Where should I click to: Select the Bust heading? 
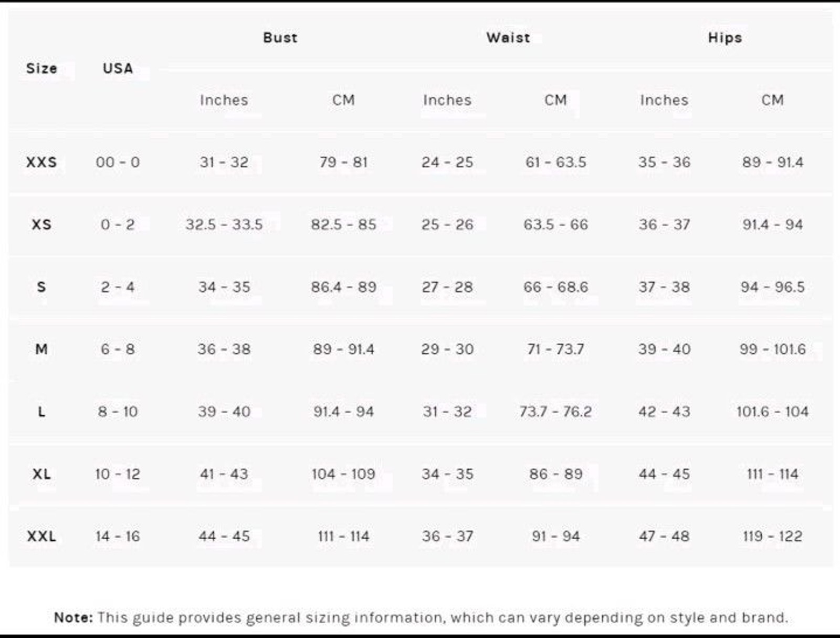280,37
